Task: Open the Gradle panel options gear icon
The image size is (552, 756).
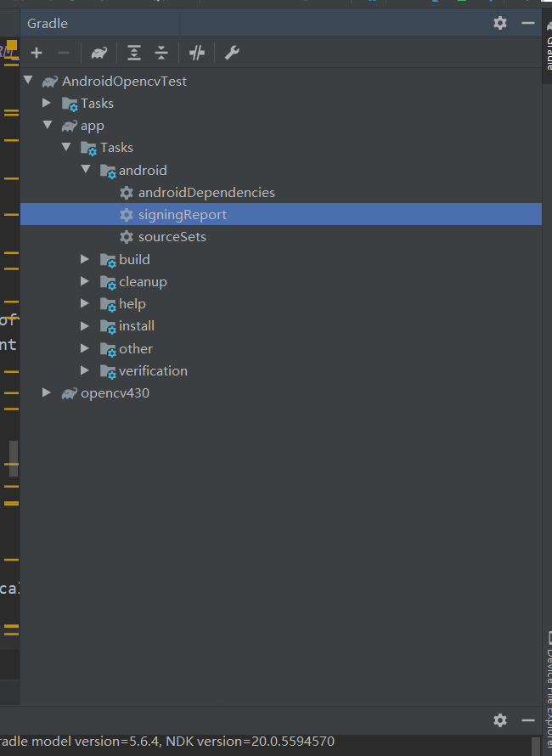Action: [x=499, y=23]
